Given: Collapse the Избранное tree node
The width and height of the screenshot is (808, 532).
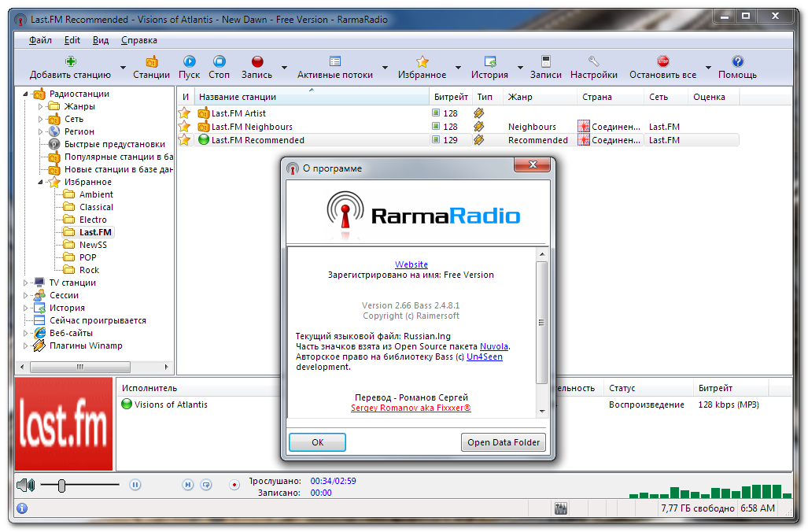Looking at the screenshot, I should [40, 182].
